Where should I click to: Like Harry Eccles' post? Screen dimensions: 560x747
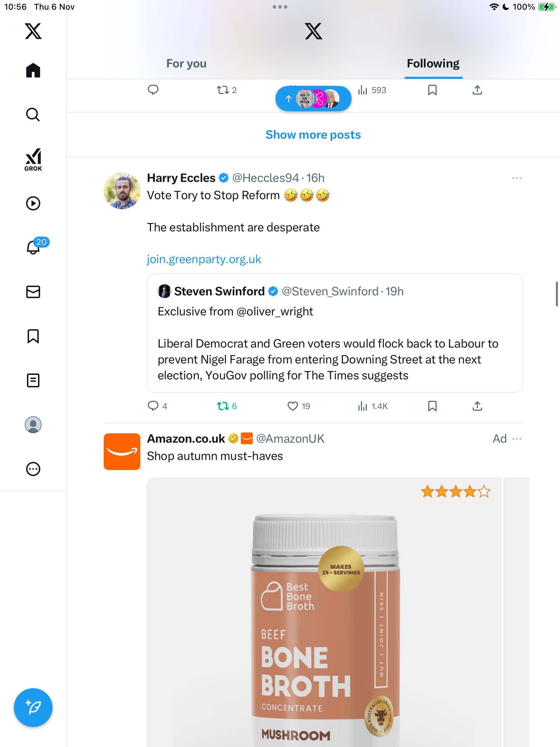point(293,406)
